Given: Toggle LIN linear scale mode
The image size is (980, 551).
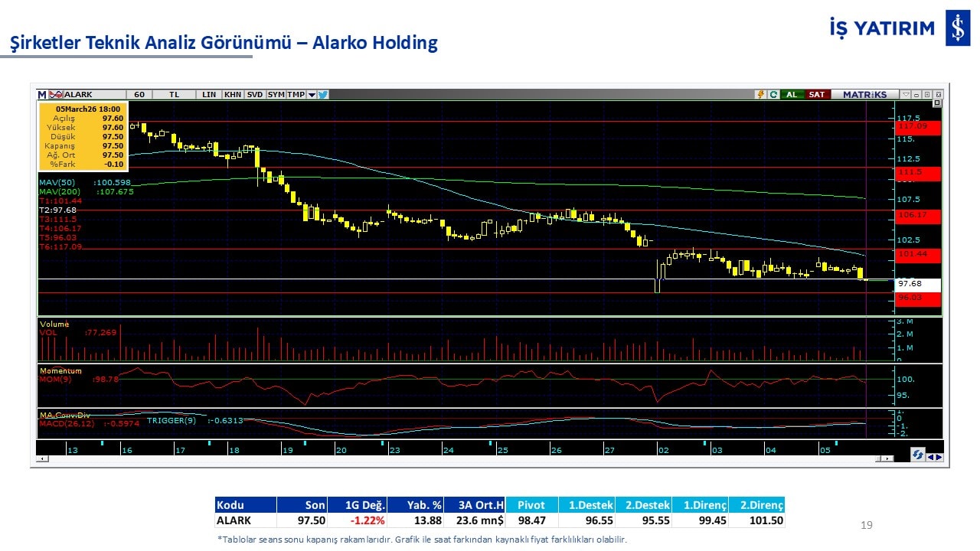Looking at the screenshot, I should [x=209, y=95].
